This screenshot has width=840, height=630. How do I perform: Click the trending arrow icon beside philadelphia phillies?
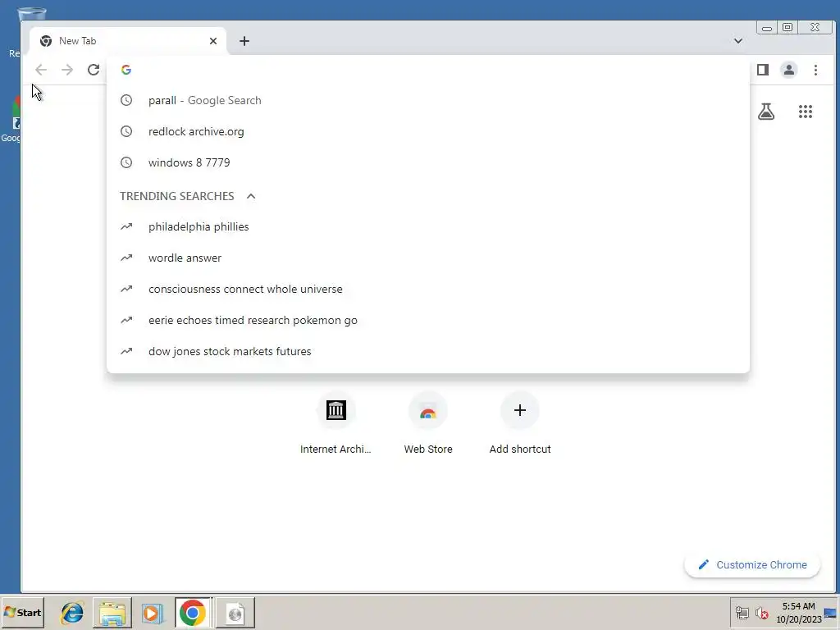pos(126,226)
